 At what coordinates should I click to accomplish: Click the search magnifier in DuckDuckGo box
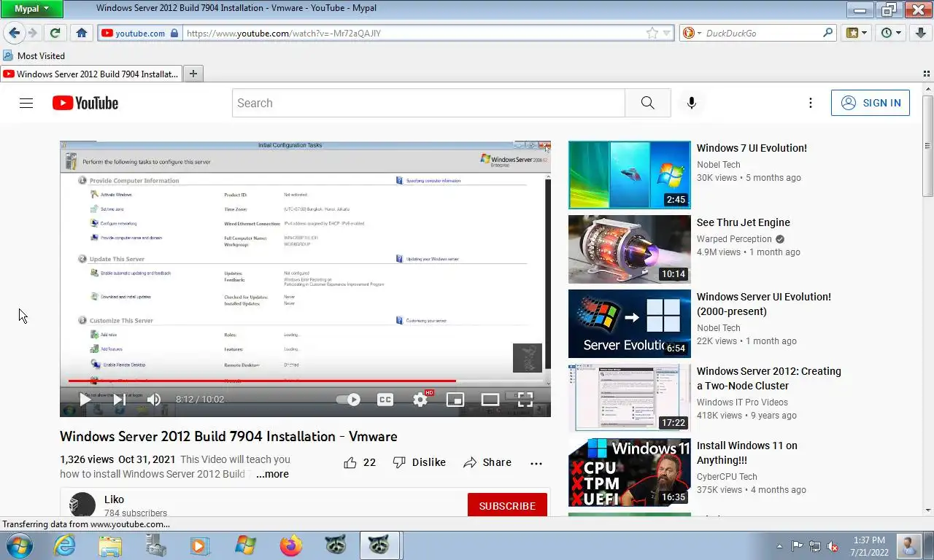[x=827, y=33]
